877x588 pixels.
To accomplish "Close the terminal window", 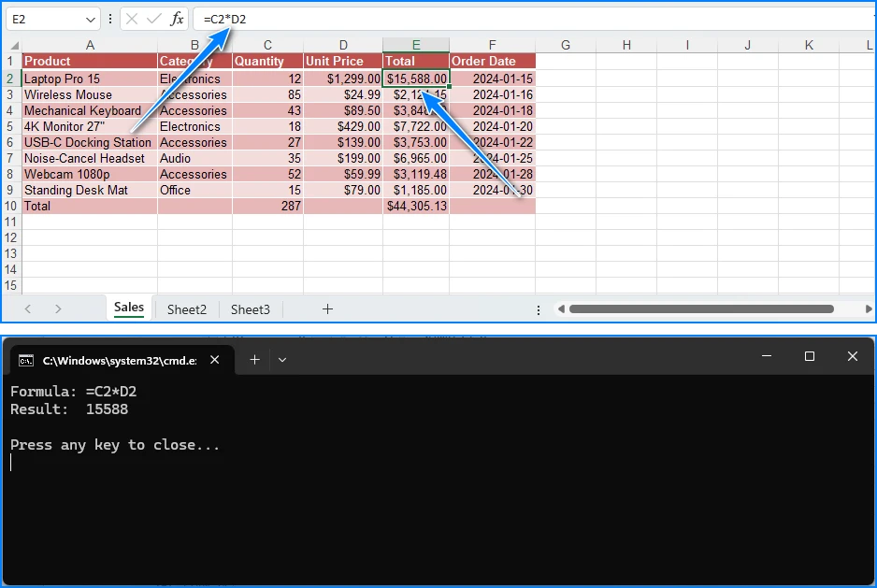I will (x=853, y=356).
